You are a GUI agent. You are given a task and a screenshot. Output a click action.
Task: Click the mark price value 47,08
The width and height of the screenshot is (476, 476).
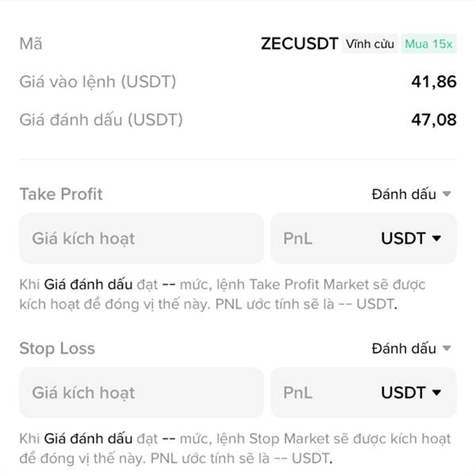(x=434, y=120)
